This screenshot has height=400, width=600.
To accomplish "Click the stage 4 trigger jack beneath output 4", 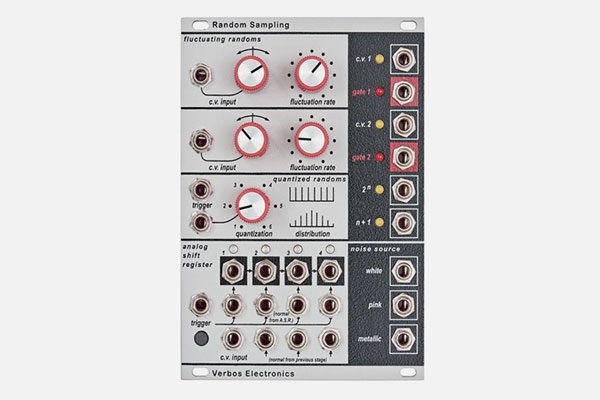I will [x=330, y=305].
